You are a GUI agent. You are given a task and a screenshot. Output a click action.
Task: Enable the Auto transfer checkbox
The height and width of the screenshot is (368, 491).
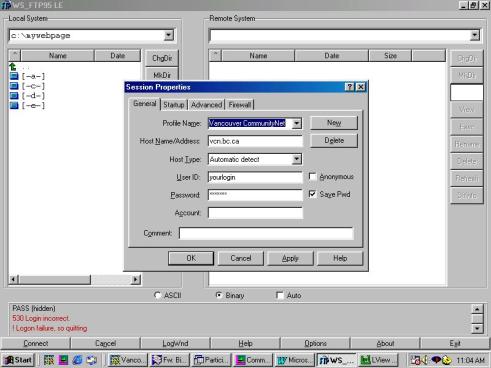point(280,295)
